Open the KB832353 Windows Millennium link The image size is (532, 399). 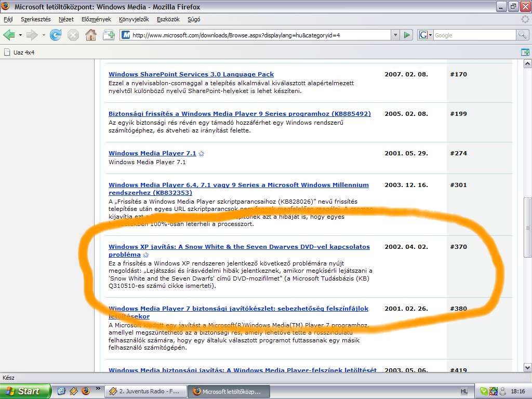(238, 189)
